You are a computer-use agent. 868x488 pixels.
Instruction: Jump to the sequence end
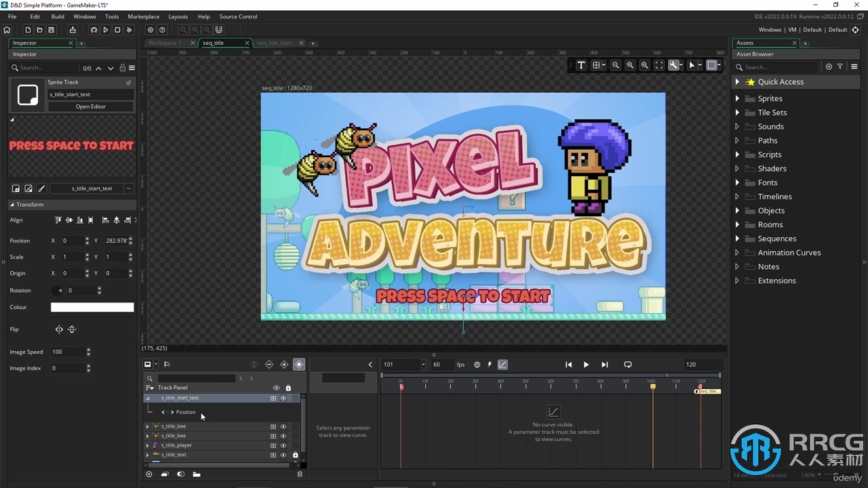click(x=605, y=365)
